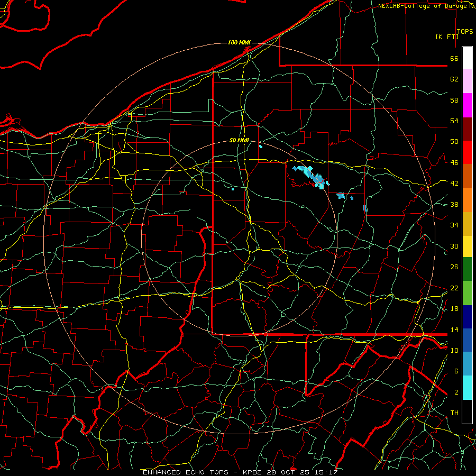Click the medium blue 10 kft legend swatch

coord(467,340)
